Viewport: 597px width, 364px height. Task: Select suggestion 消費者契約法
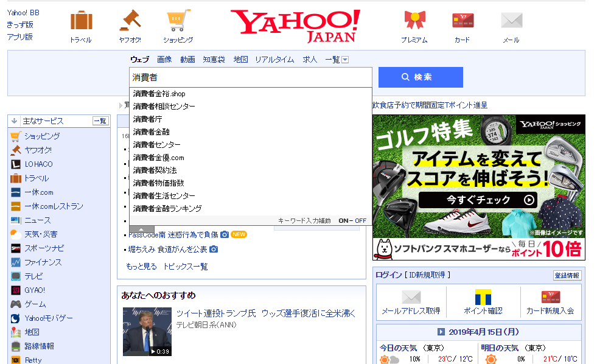click(251, 170)
